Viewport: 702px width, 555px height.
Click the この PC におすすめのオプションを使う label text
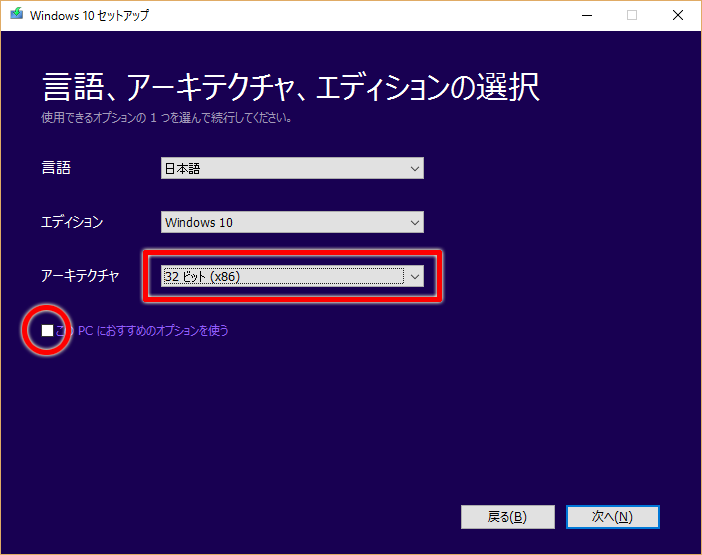(142, 330)
